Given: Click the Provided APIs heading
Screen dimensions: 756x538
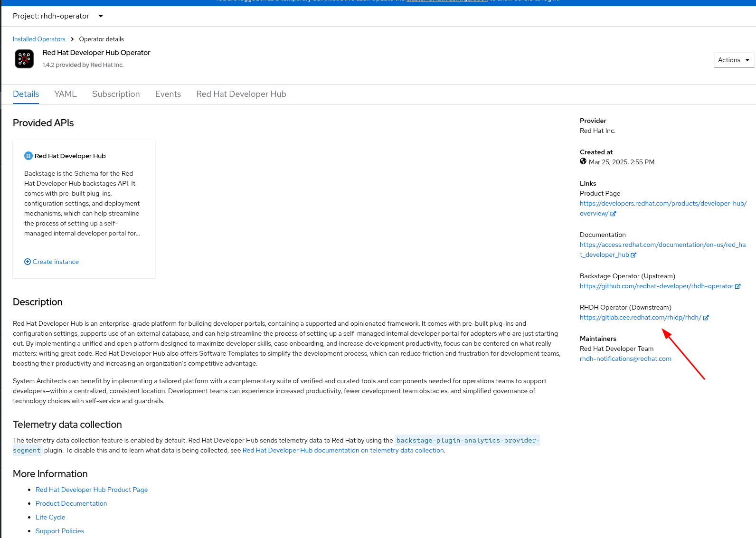Looking at the screenshot, I should click(43, 123).
